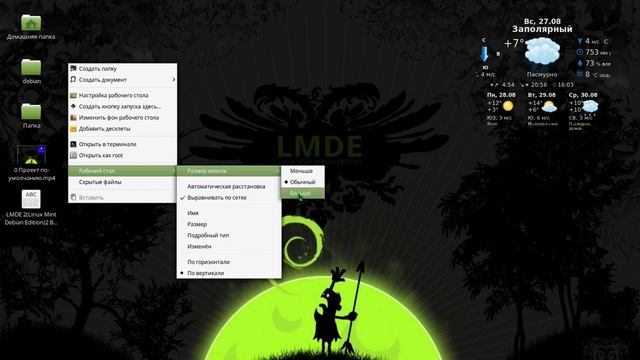Screen dimensions: 640x360
Task: Toggle Выравнивать по сетке checkbox
Action: pyautogui.click(x=229, y=198)
